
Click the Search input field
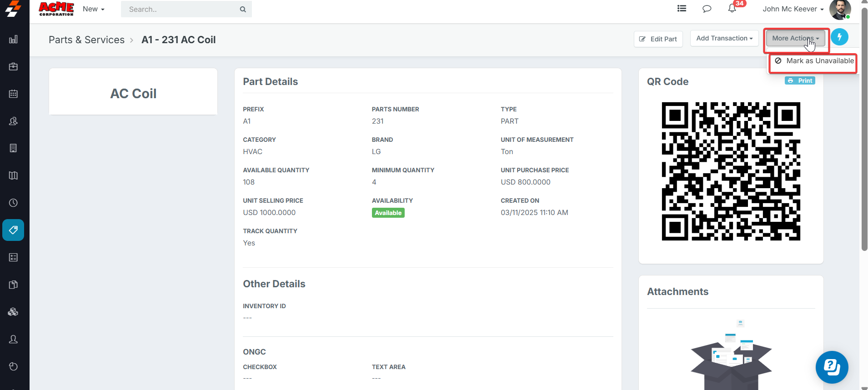(x=182, y=9)
